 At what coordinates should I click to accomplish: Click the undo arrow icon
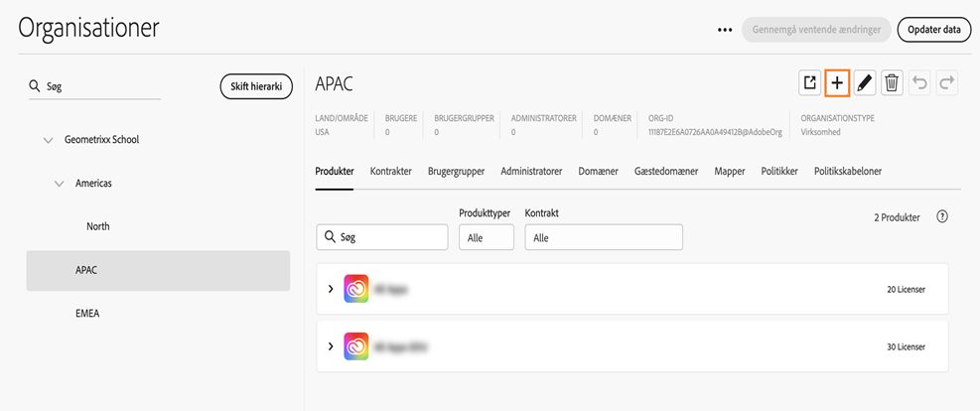pos(919,83)
